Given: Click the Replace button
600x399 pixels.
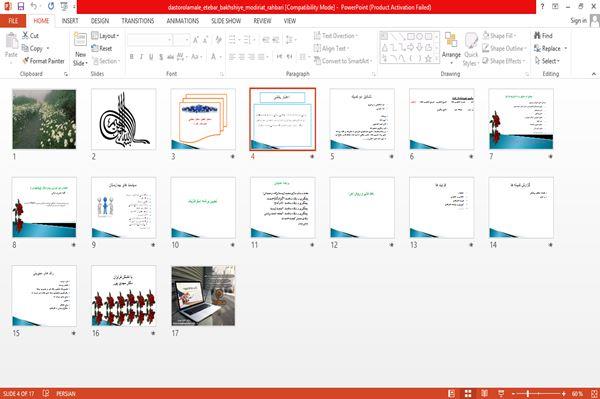Looking at the screenshot, I should point(551,48).
